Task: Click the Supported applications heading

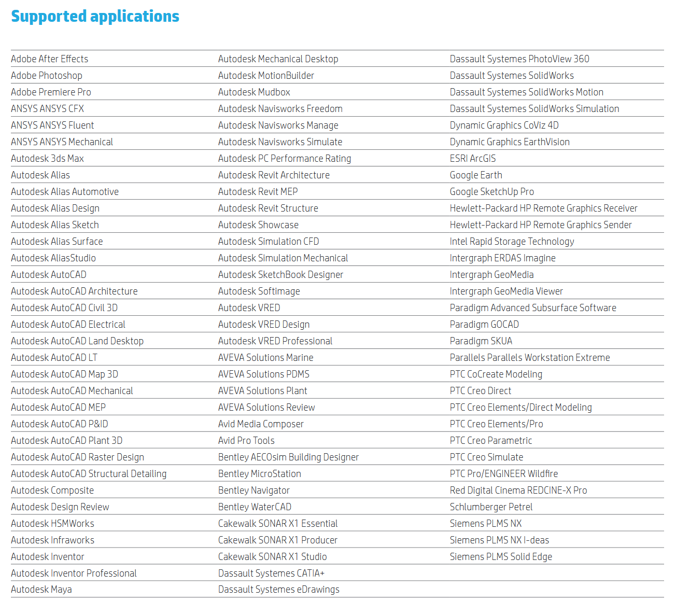Action: coord(95,17)
